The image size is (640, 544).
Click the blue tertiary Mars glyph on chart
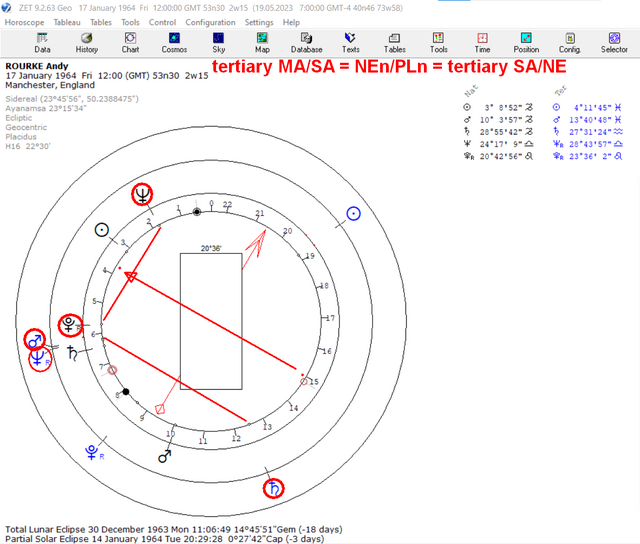[35, 340]
